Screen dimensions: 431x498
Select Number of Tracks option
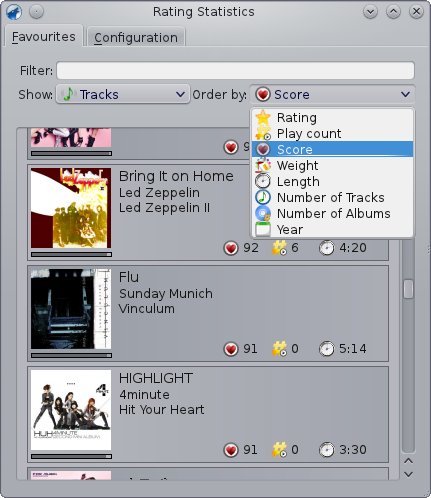tap(332, 197)
